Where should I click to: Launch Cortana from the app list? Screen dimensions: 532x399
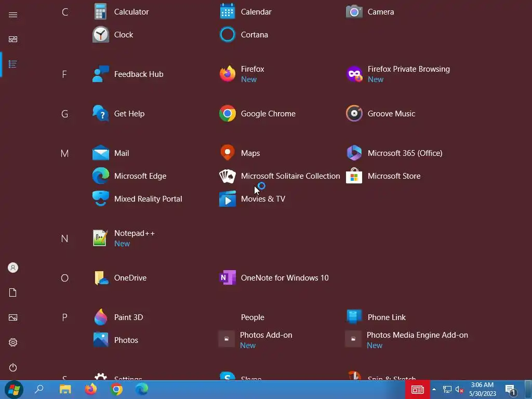coord(228,35)
